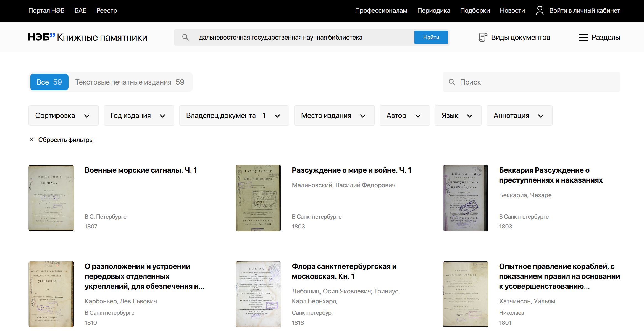
Task: Click the magnifier icon in main search bar
Action: (186, 37)
